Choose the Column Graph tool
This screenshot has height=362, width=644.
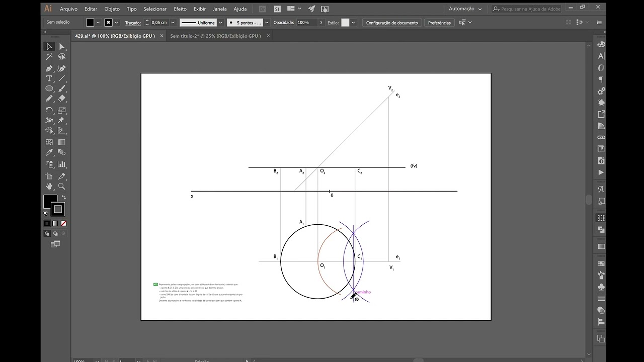62,164
